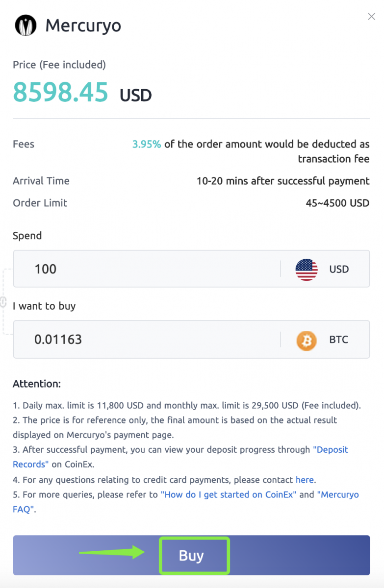Select the BTC currency label
Image resolution: width=384 pixels, height=588 pixels.
coord(338,339)
